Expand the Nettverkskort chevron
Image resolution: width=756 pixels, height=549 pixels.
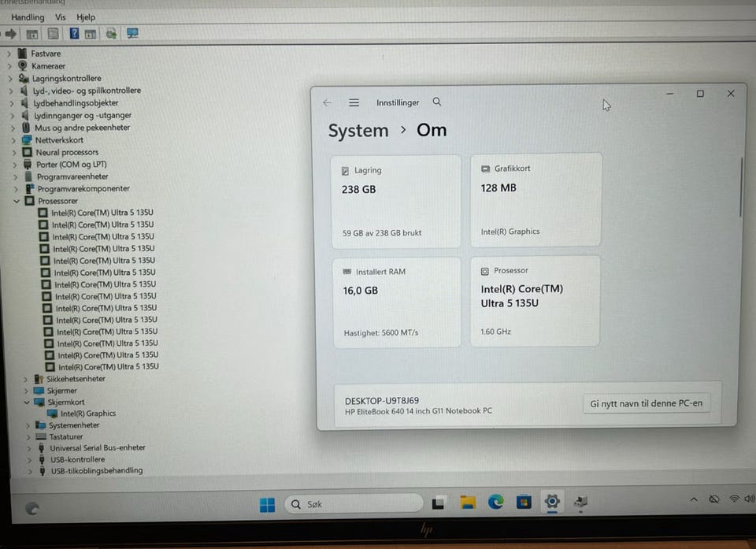coord(14,140)
